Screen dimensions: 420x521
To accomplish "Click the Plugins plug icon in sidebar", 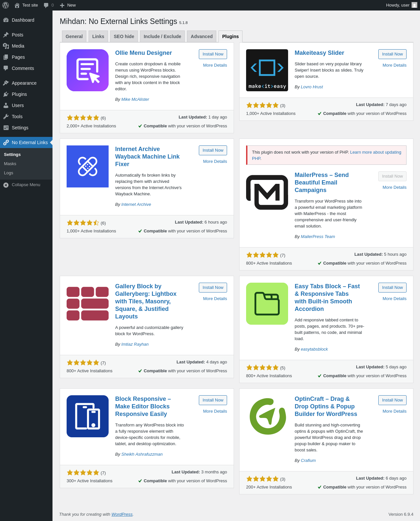I will click(x=6, y=94).
